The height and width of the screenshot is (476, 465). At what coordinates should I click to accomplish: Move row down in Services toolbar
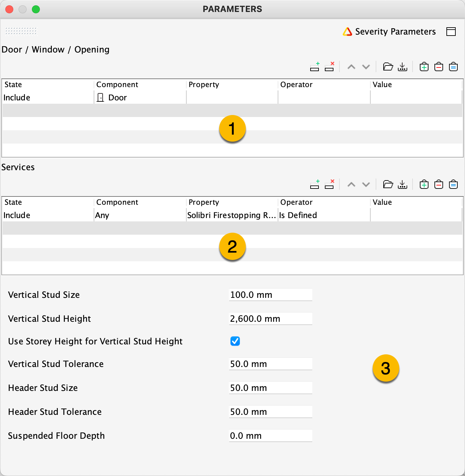366,185
